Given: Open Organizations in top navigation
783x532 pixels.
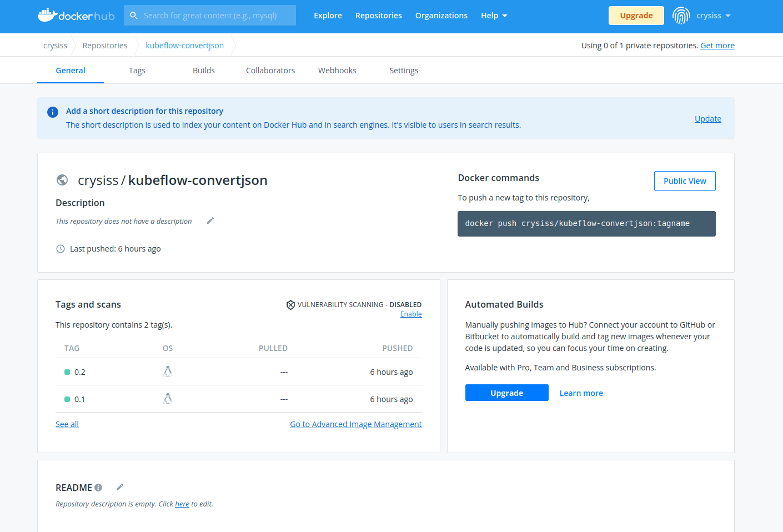Looking at the screenshot, I should (441, 16).
